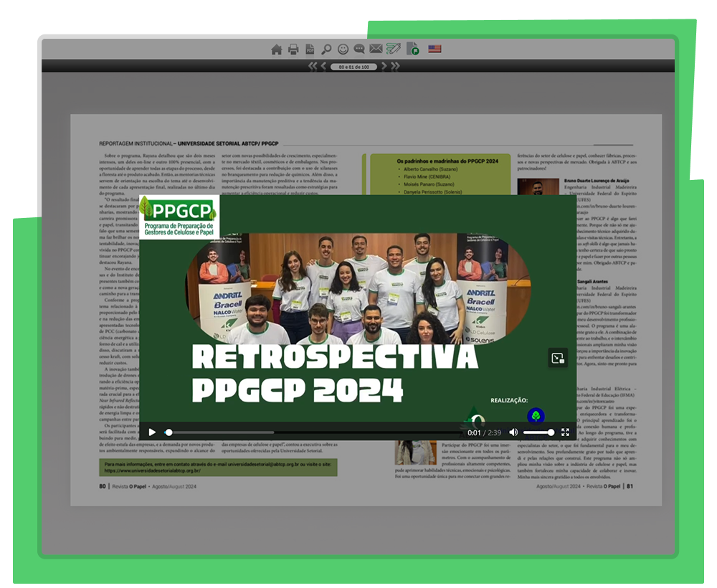Click the page 80 footer Revista O Papel
This screenshot has height=588, width=717.
click(x=129, y=486)
